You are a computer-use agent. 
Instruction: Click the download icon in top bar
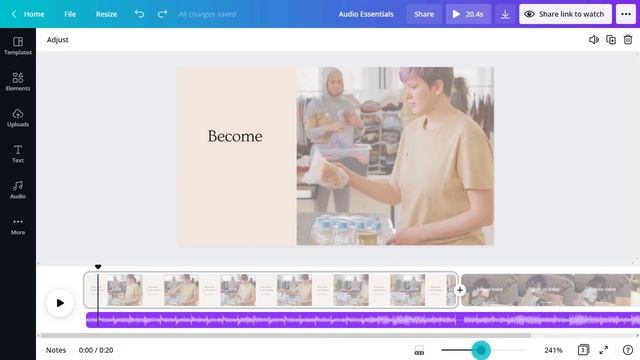505,14
